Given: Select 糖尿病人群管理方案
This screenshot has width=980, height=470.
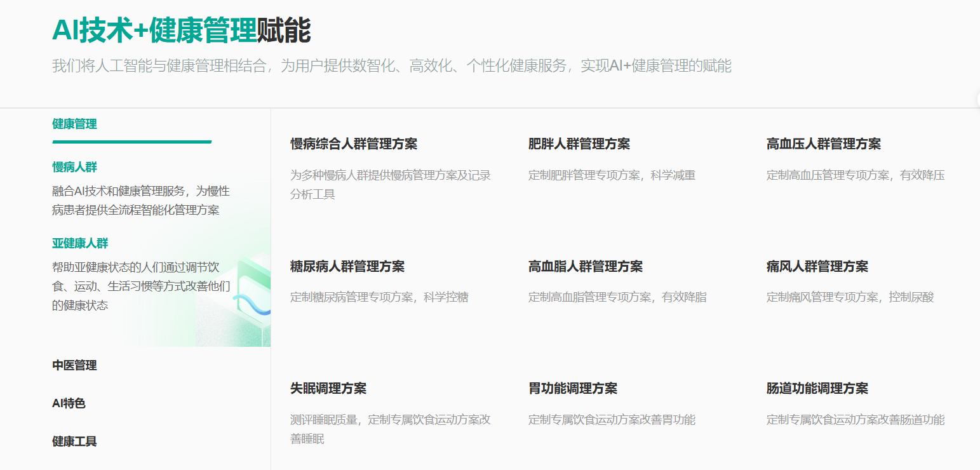Looking at the screenshot, I should pyautogui.click(x=347, y=267).
